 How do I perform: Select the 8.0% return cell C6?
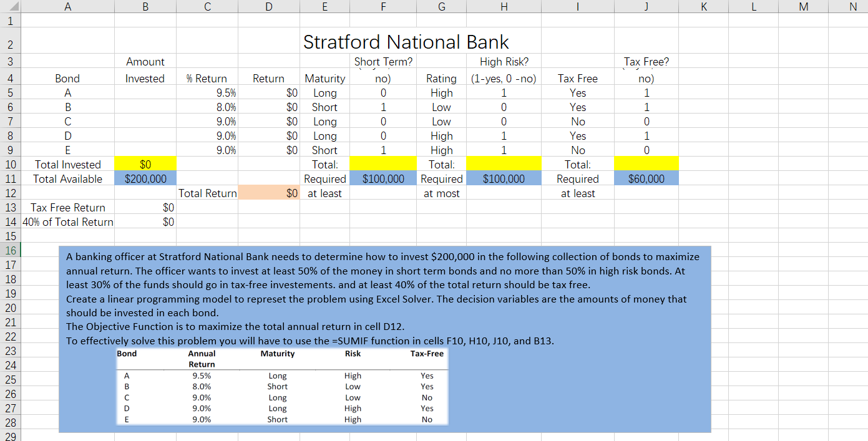click(x=207, y=107)
